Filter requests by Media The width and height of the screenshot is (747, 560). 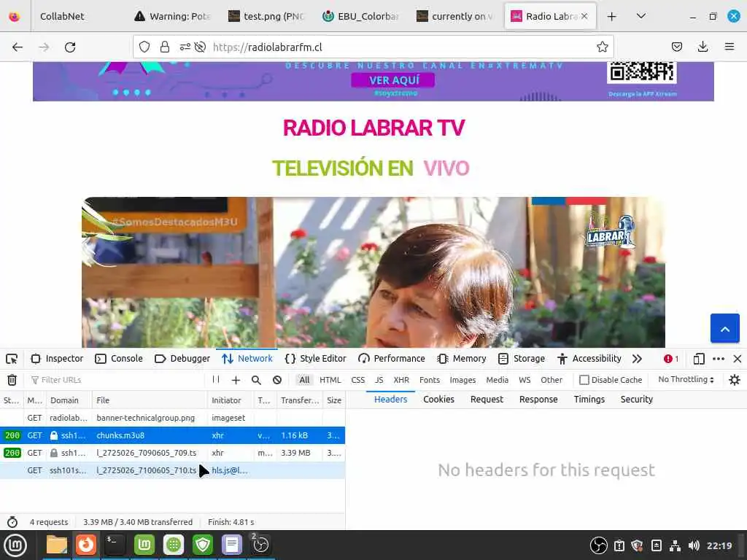tap(498, 380)
